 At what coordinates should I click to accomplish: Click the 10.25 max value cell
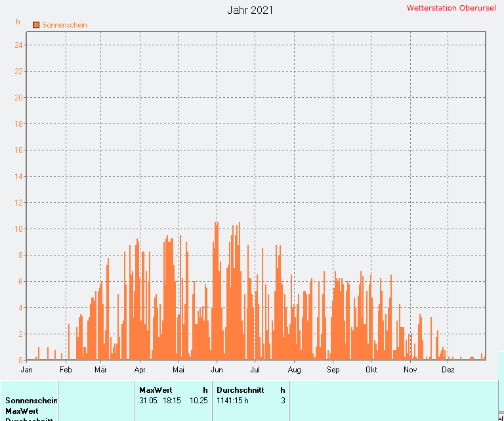(x=199, y=401)
